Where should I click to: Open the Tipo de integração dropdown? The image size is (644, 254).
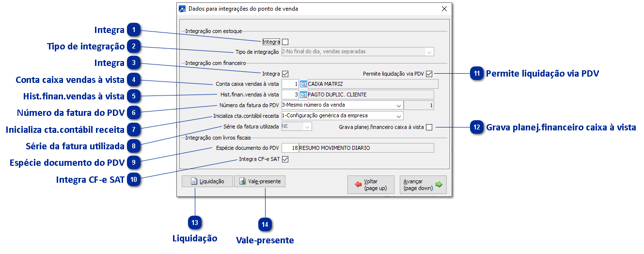point(429,52)
